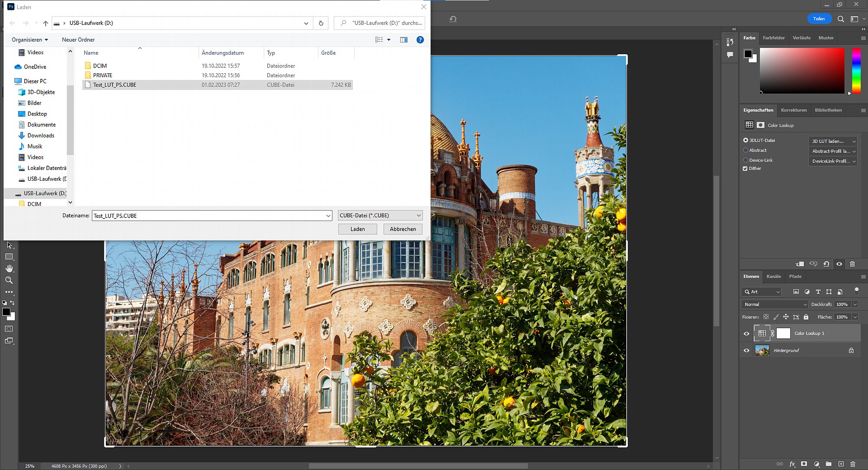
Task: Open the CUBE-Datei file type dropdown
Action: coord(380,215)
